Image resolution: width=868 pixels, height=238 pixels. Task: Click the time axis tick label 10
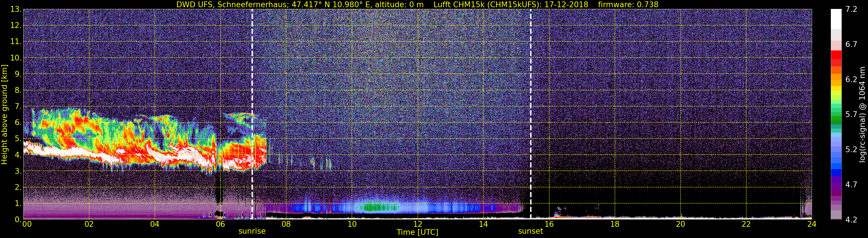click(352, 224)
